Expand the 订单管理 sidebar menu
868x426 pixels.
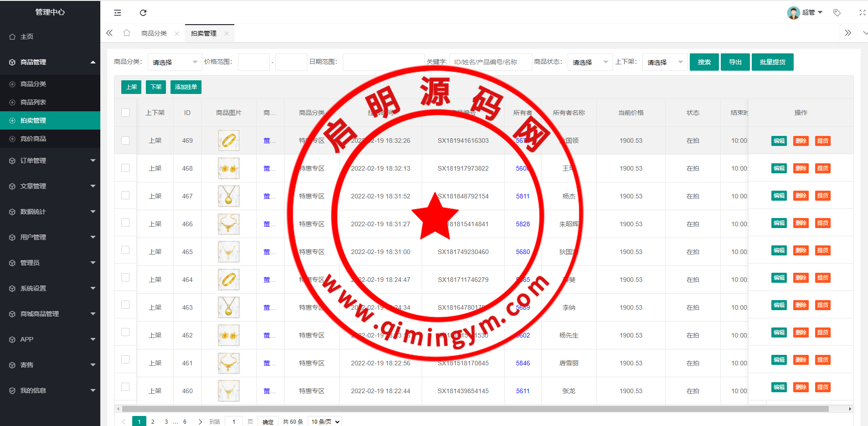(x=50, y=161)
